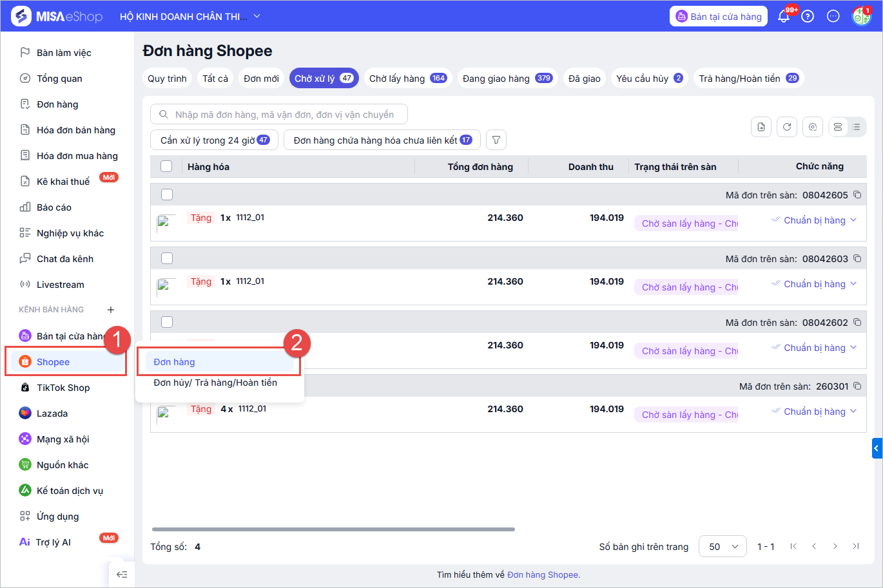
Task: Open Báo cáo in the sidebar
Action: [x=54, y=207]
